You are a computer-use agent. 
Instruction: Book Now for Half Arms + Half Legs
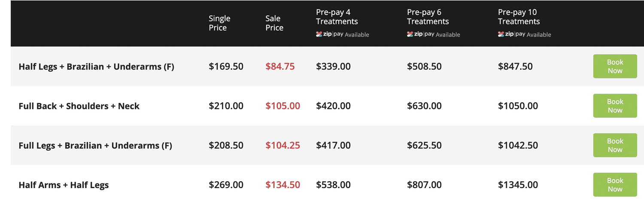[615, 185]
